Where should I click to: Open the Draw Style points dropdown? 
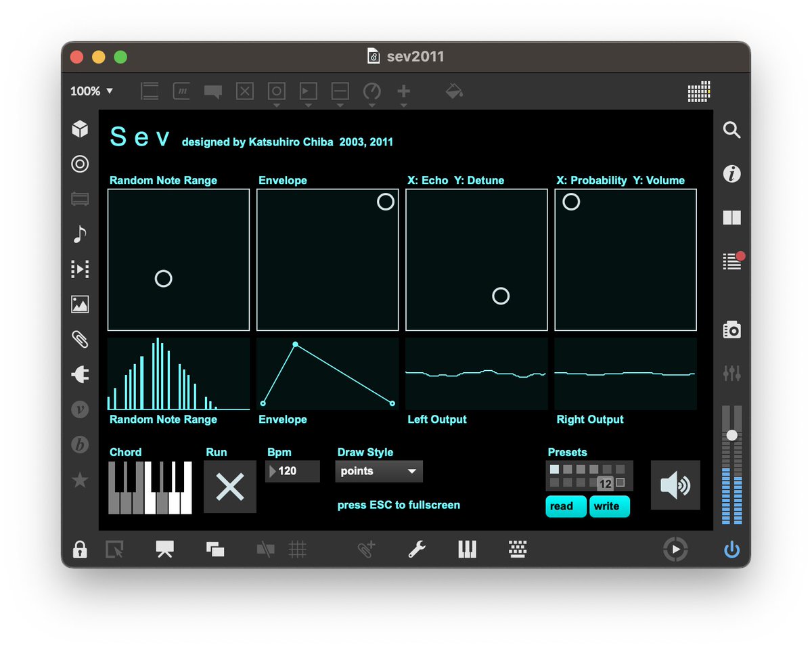[379, 471]
